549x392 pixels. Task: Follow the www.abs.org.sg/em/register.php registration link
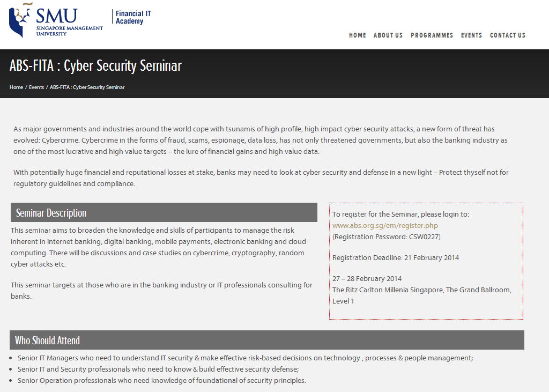pyautogui.click(x=385, y=226)
